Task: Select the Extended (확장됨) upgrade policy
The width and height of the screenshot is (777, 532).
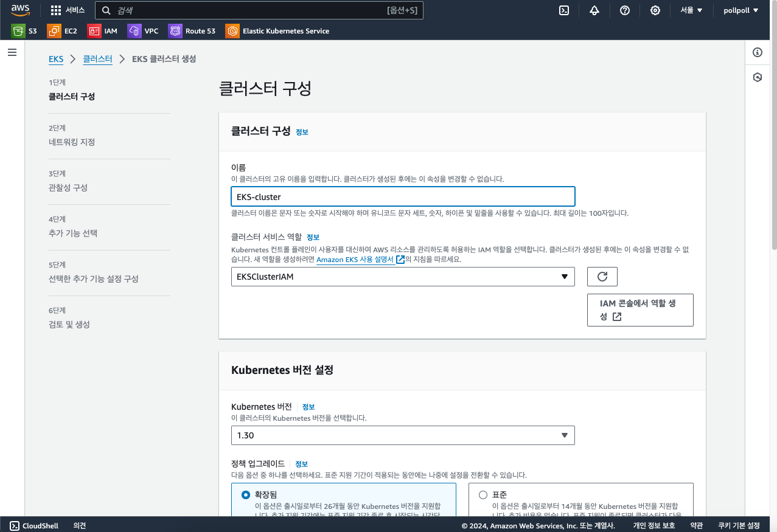Action: (246, 495)
